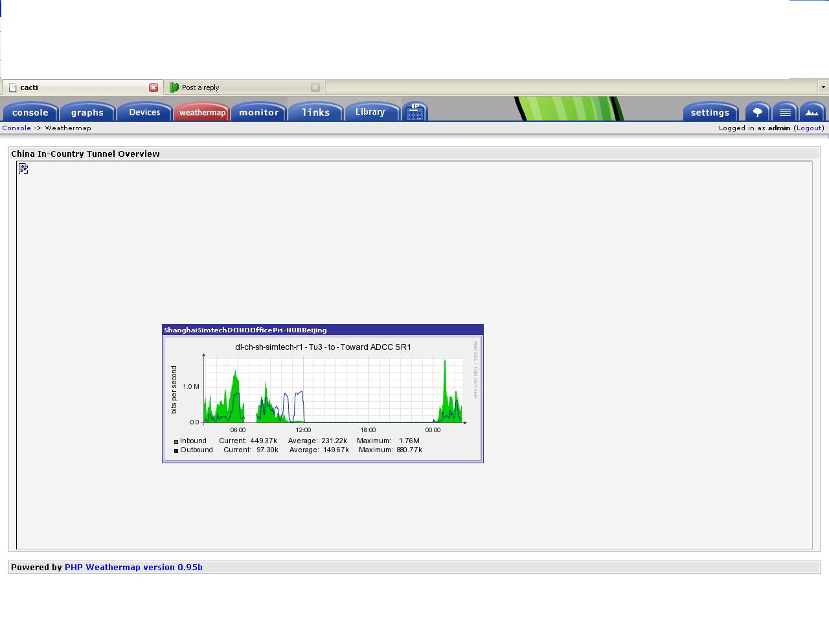Image resolution: width=829 pixels, height=644 pixels.
Task: Open the PHP Weathermap version 0.95b link
Action: (x=133, y=568)
